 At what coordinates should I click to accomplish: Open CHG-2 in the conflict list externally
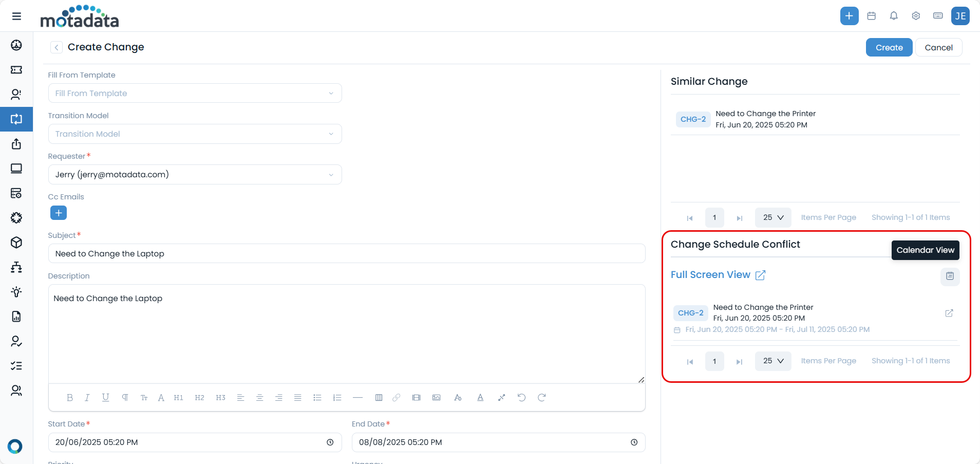pyautogui.click(x=949, y=313)
